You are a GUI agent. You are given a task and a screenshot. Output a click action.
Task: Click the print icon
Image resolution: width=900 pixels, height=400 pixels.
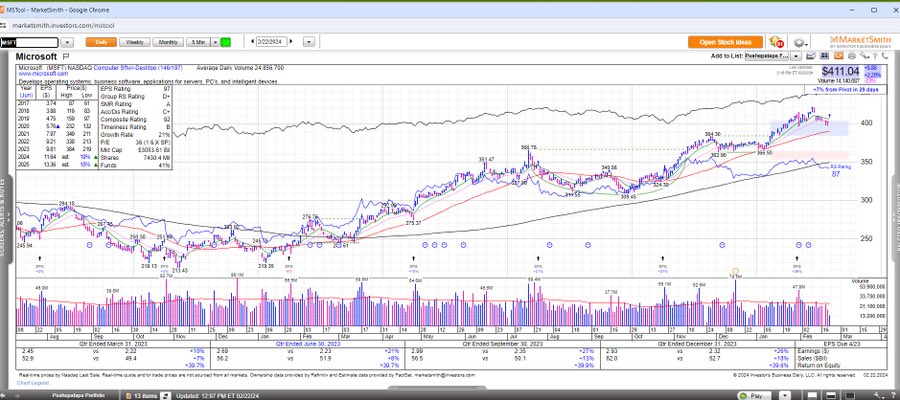coord(852,56)
